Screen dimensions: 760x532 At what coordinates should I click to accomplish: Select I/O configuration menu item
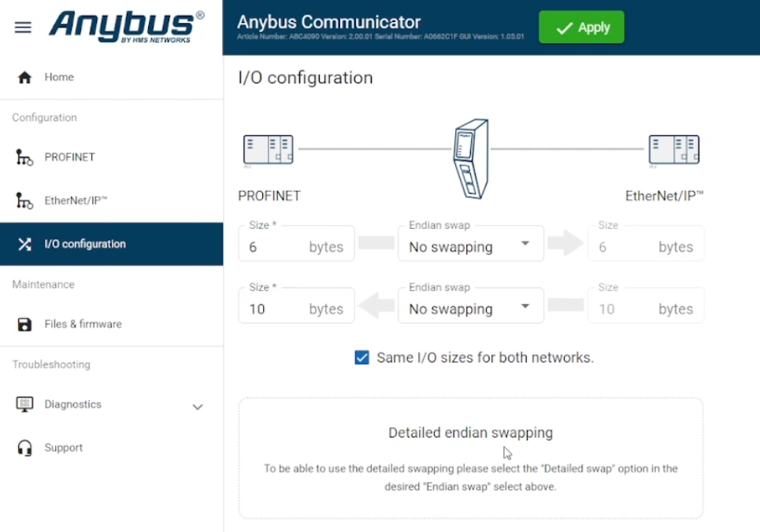(112, 244)
